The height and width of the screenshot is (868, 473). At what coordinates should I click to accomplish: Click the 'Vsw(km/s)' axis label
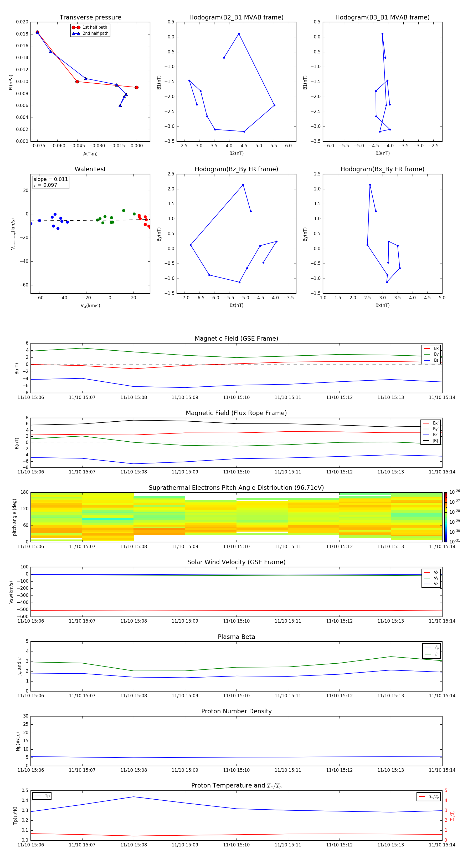[x=11, y=592]
